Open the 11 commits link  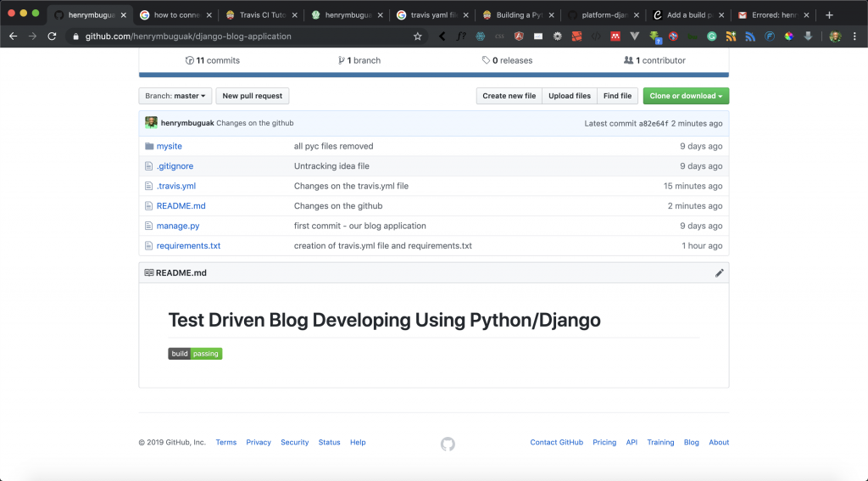pos(213,60)
